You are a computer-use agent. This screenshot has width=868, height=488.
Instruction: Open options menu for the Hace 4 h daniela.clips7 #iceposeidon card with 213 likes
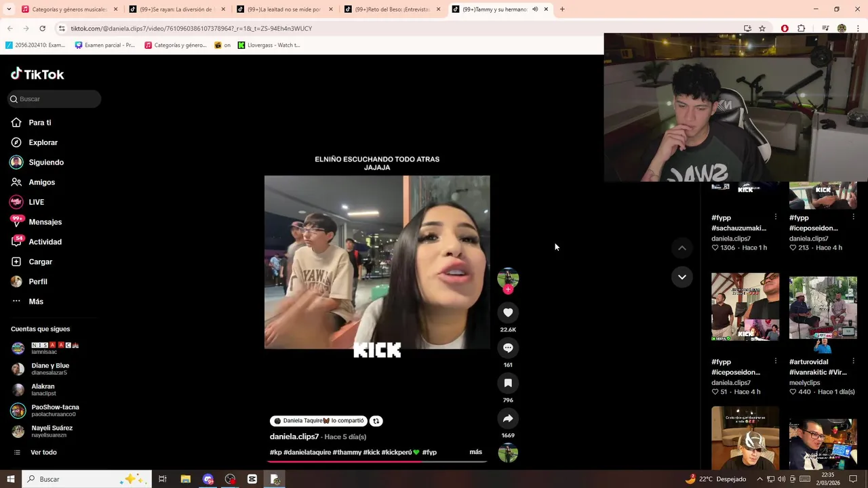(853, 217)
